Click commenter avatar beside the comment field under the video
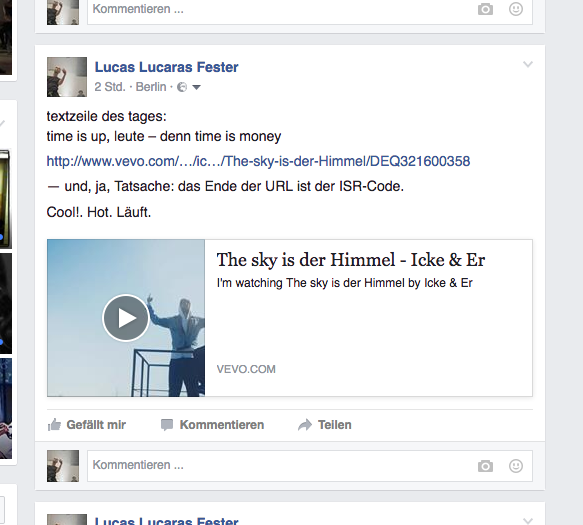This screenshot has width=583, height=525. pyautogui.click(x=63, y=466)
